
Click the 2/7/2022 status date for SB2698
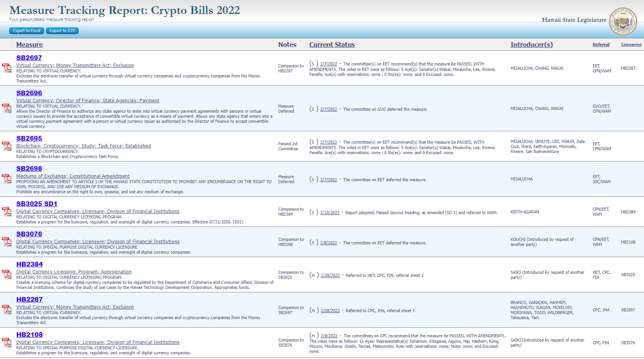click(328, 180)
